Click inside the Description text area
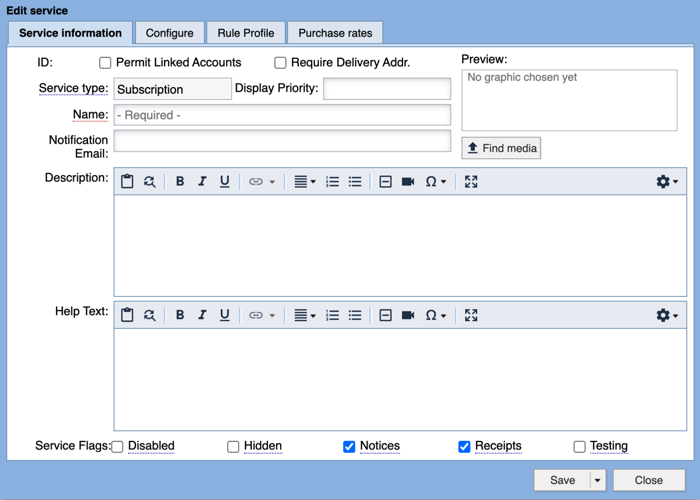Image resolution: width=700 pixels, height=500 pixels. [400, 246]
